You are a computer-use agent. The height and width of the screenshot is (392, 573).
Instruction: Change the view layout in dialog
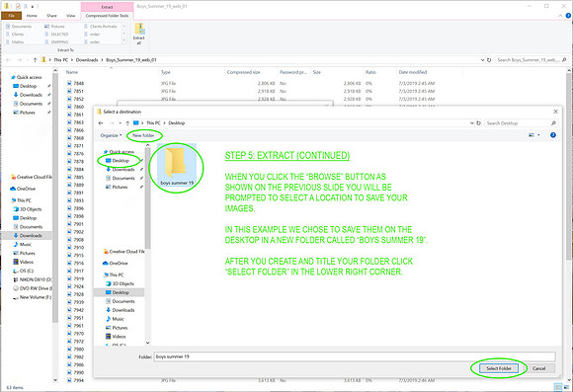(x=532, y=135)
